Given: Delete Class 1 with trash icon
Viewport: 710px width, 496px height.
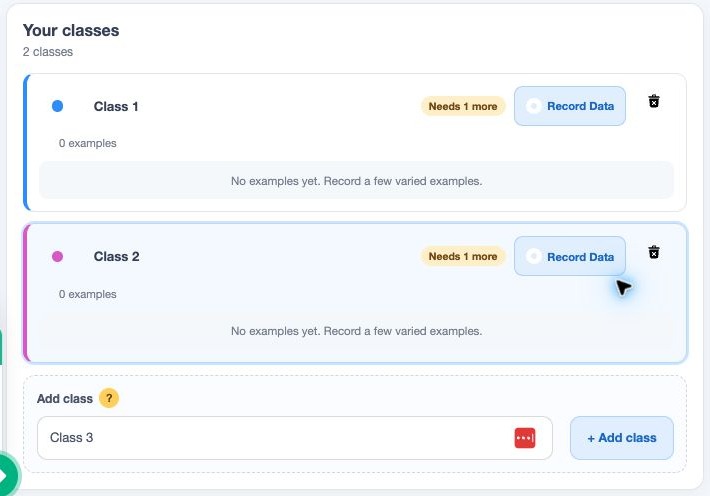Looking at the screenshot, I should [653, 101].
